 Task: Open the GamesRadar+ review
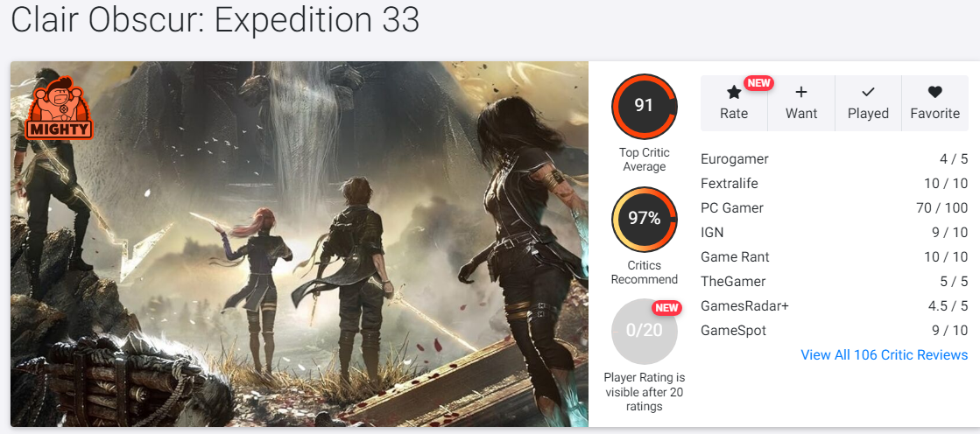coord(835,306)
